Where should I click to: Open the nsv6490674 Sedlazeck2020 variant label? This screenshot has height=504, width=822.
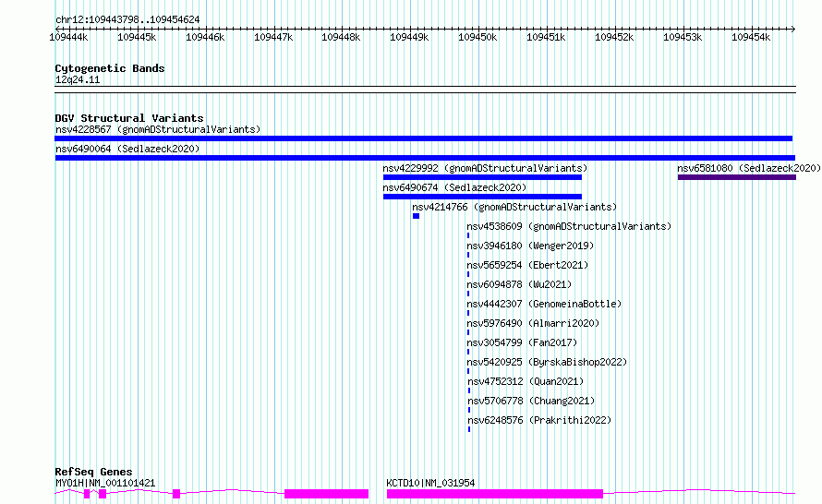(x=454, y=187)
